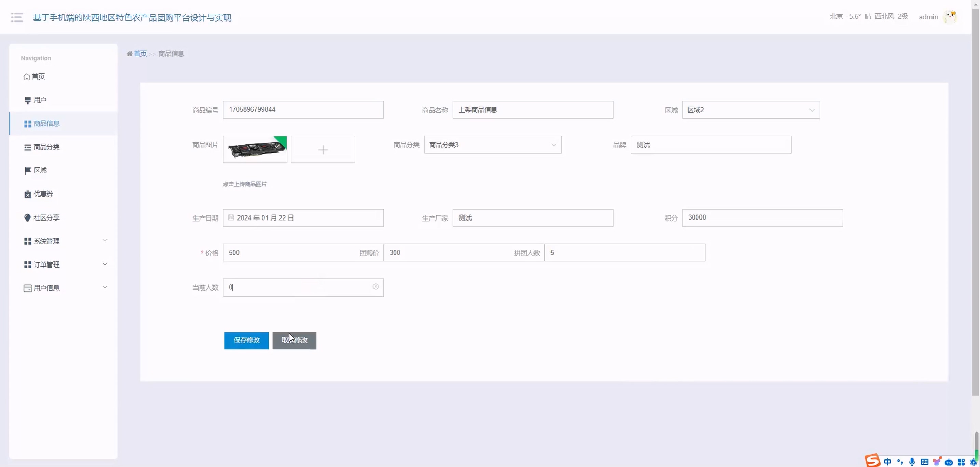Click the 社区分享 bulb icon
This screenshot has height=467, width=980.
27,218
